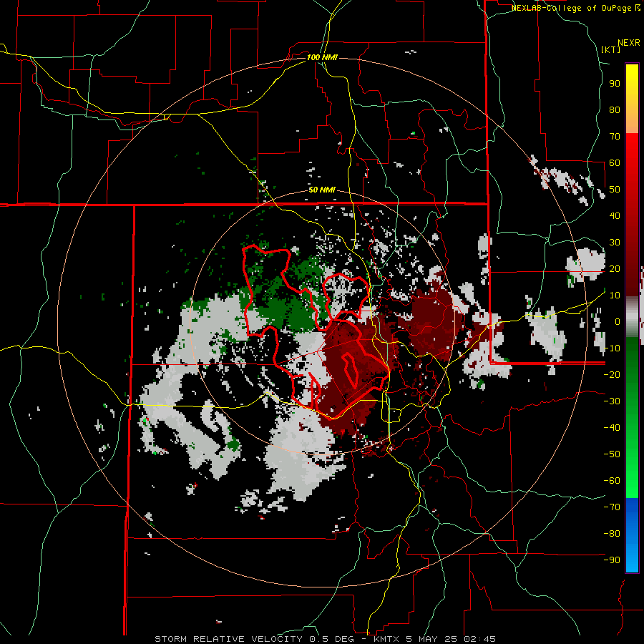The image size is (644, 644).
Task: Click the -60 value on velocity scale
Action: (612, 481)
